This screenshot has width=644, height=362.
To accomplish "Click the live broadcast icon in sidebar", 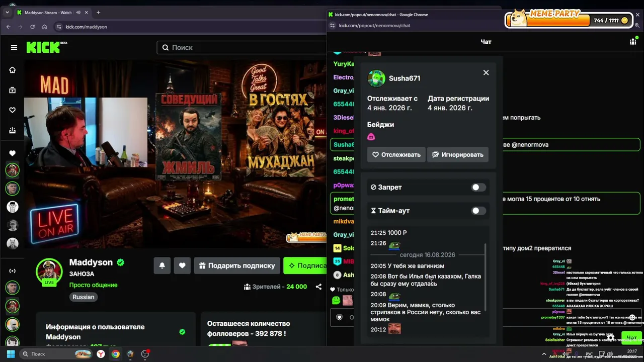I will pos(13,271).
